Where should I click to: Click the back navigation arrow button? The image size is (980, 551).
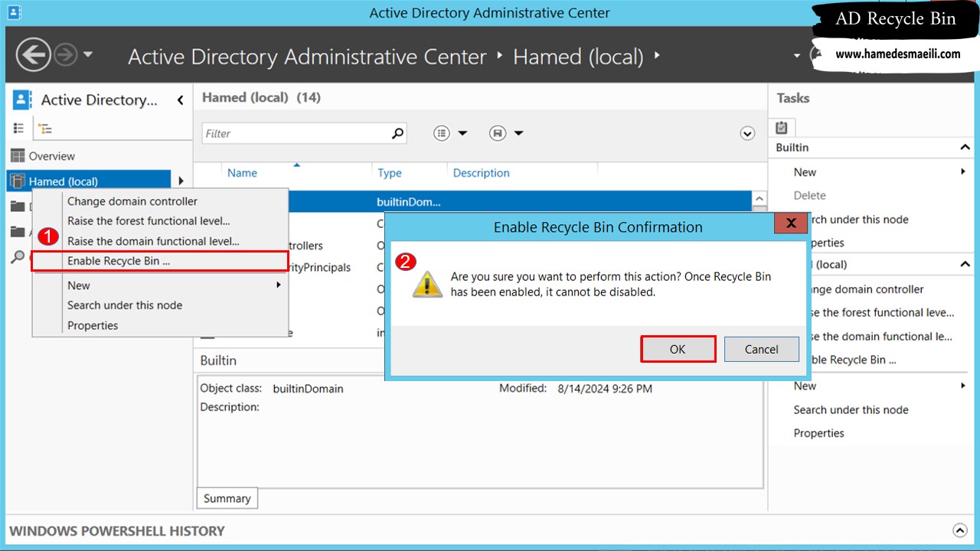[x=34, y=54]
